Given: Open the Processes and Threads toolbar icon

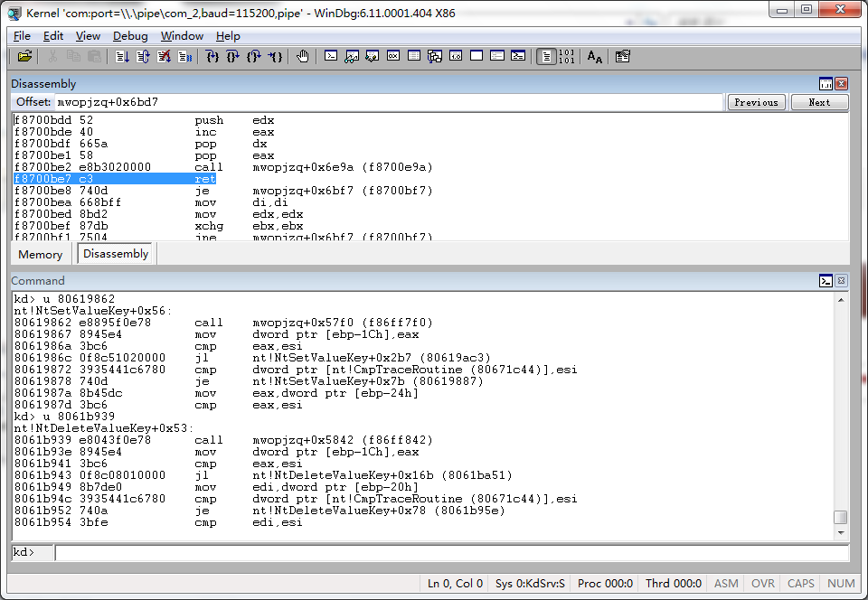Looking at the screenshot, I should [x=497, y=56].
